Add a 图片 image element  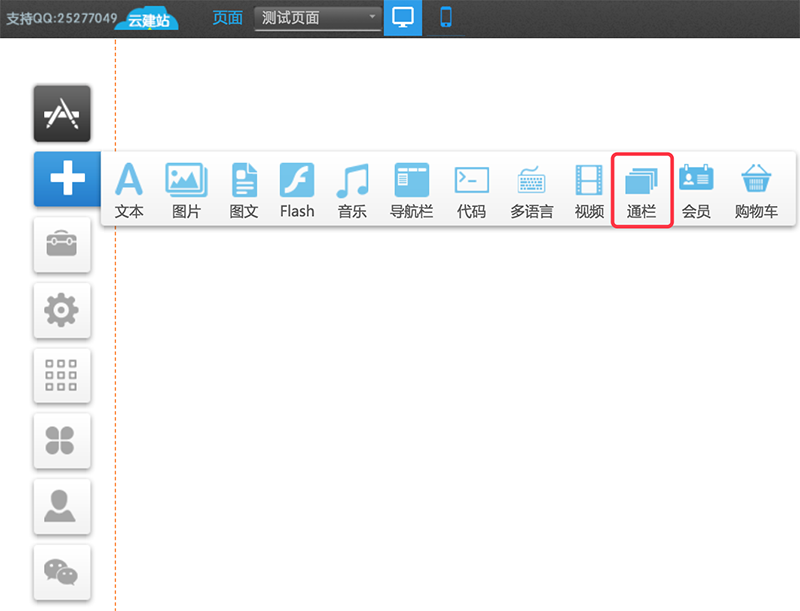186,190
